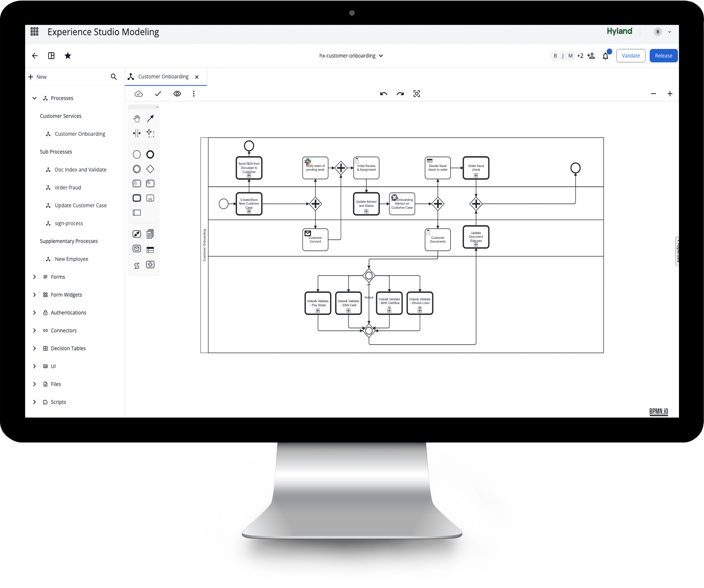704x588 pixels.
Task: Open the three-dot more options menu
Action: pyautogui.click(x=193, y=94)
